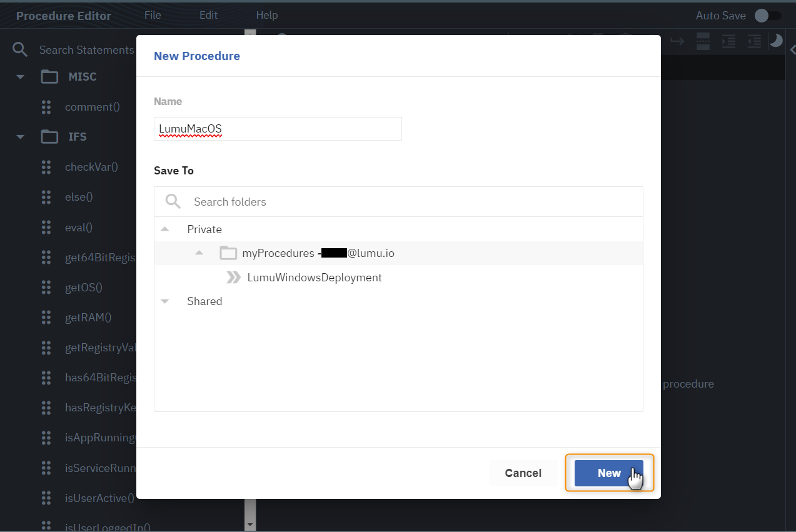Collapse the IFS statement group
This screenshot has width=796, height=532.
[21, 137]
